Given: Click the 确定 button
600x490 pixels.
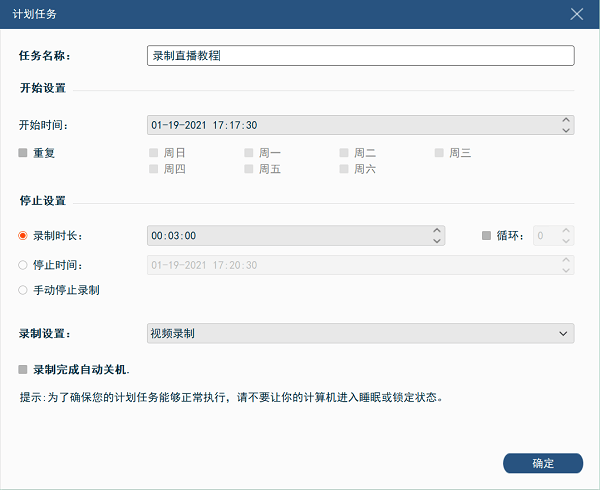Looking at the screenshot, I should pos(543,463).
